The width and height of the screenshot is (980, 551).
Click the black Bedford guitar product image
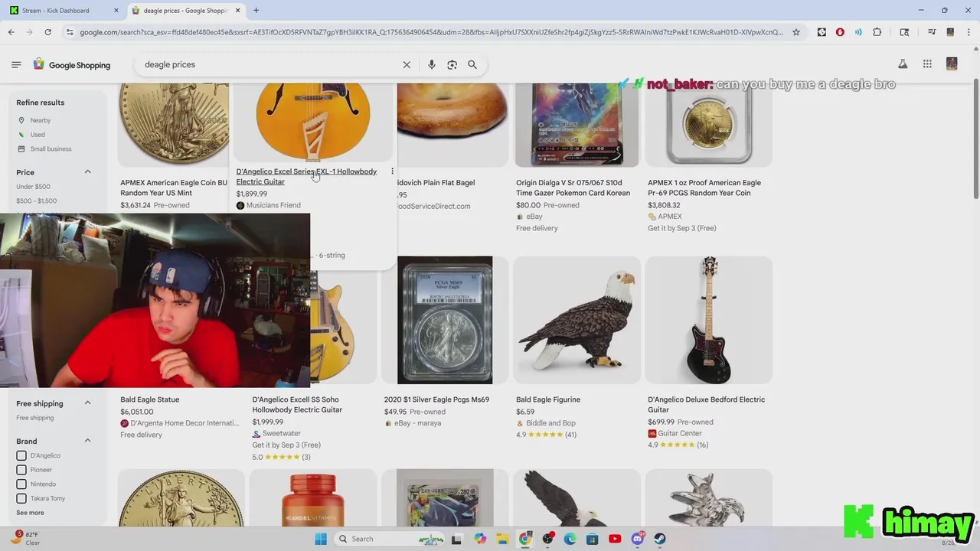coord(708,320)
